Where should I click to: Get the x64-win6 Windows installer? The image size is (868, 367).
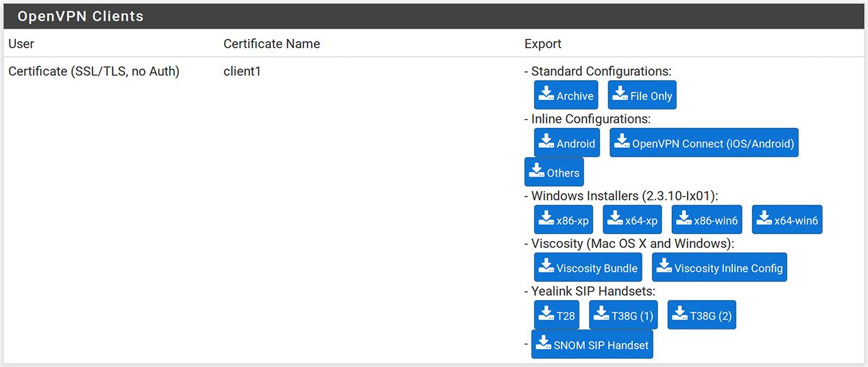click(786, 220)
